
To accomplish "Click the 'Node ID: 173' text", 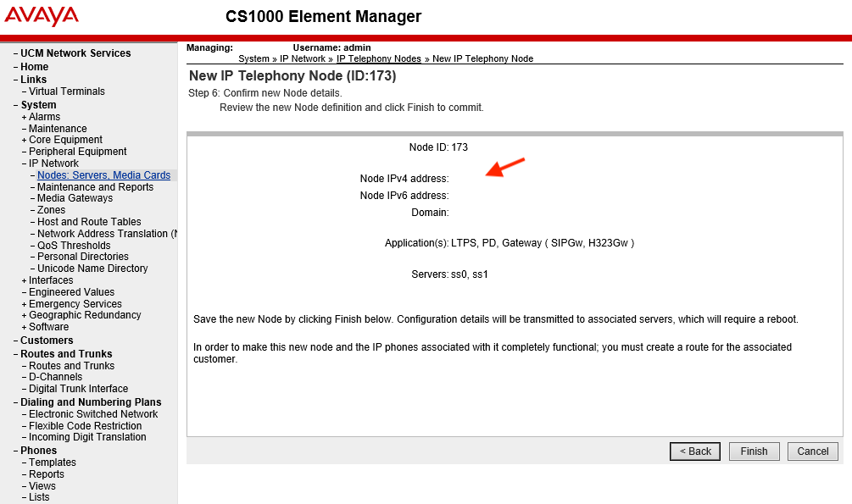I will tap(438, 147).
